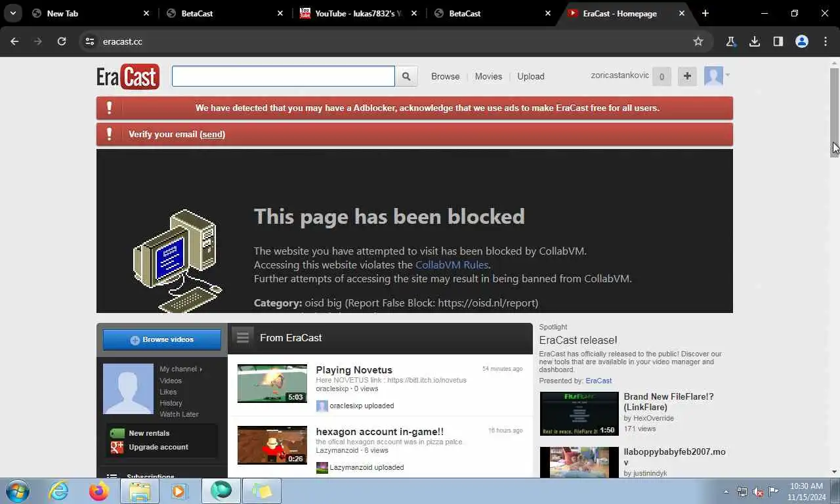Click the EraCast presenter link in Spotlight

pos(598,381)
